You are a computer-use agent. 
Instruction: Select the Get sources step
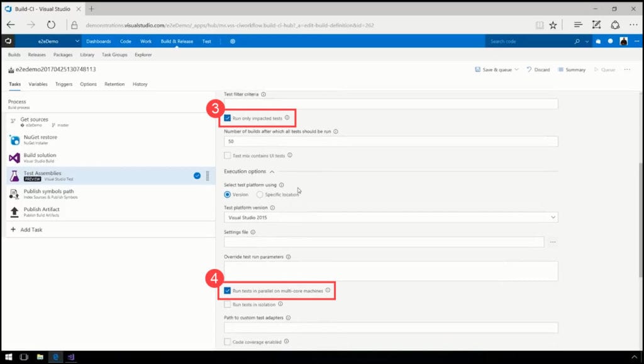click(111, 122)
